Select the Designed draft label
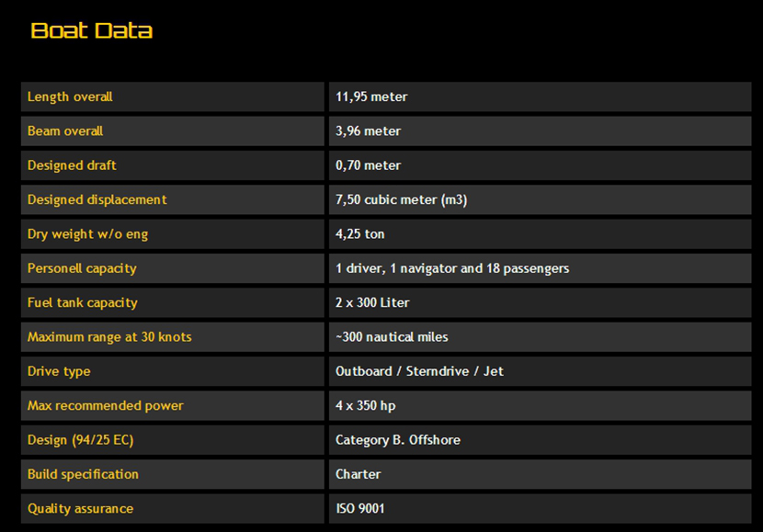Screen dimensions: 763x532 (x=72, y=165)
